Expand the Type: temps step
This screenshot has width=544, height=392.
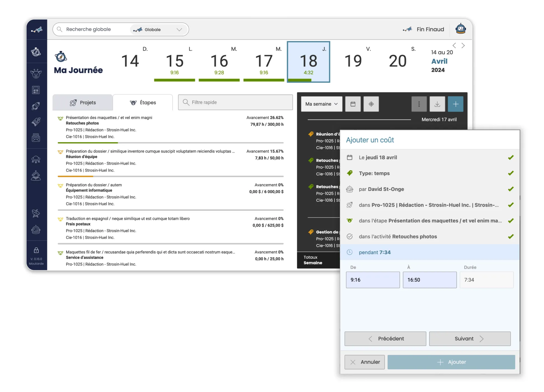430,173
